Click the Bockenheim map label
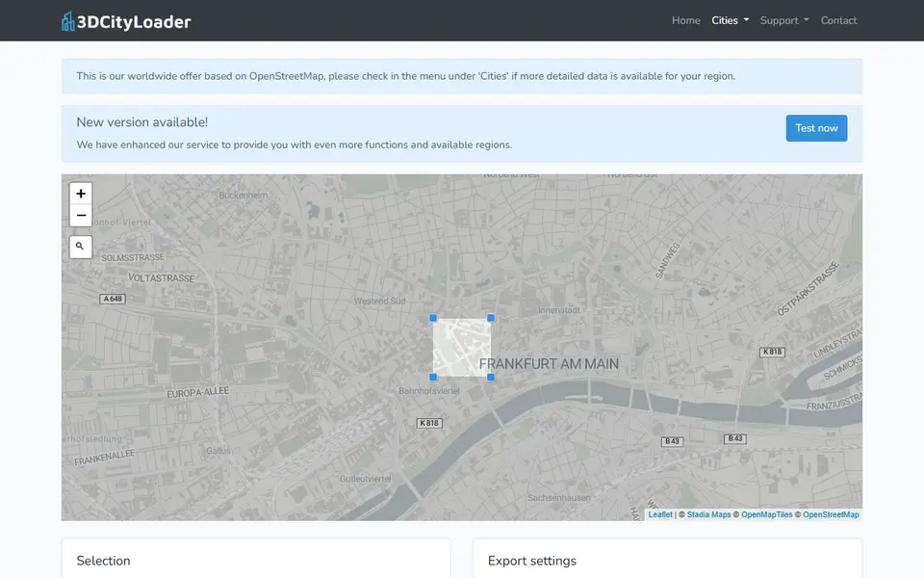 click(x=243, y=196)
